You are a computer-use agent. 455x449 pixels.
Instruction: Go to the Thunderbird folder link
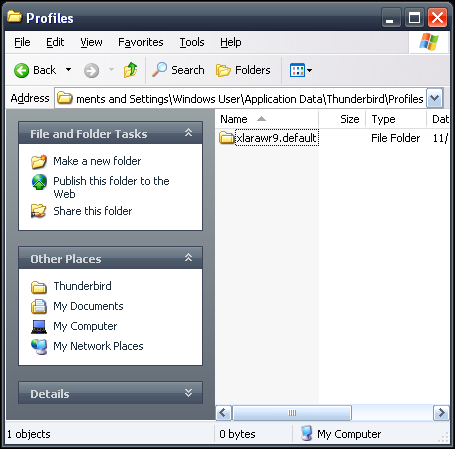[82, 286]
